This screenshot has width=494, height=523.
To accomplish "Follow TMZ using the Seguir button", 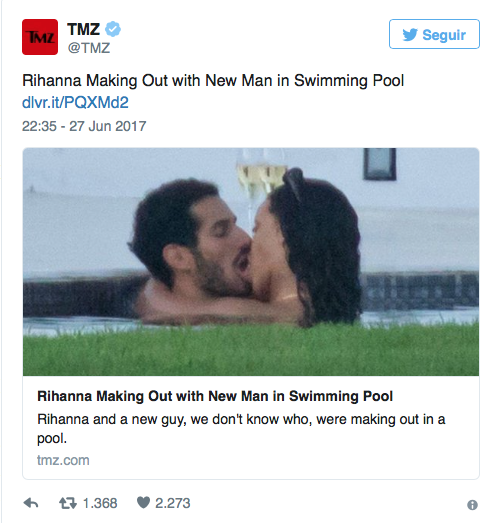I will (434, 34).
